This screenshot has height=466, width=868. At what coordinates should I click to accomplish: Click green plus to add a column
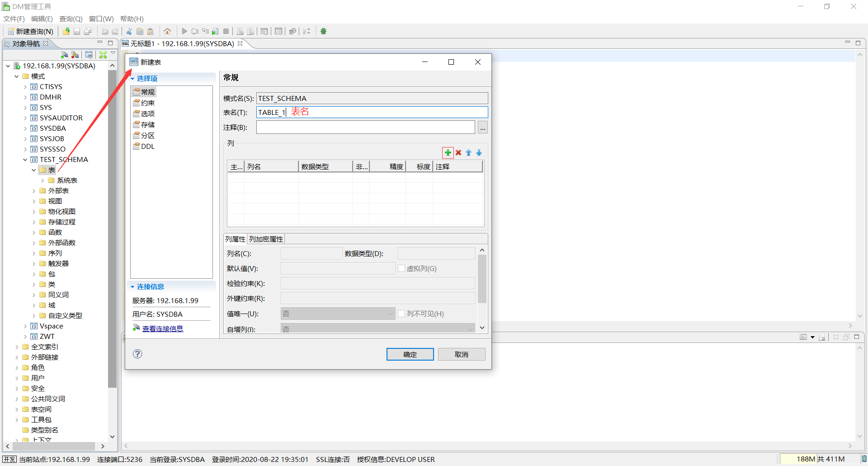(448, 152)
